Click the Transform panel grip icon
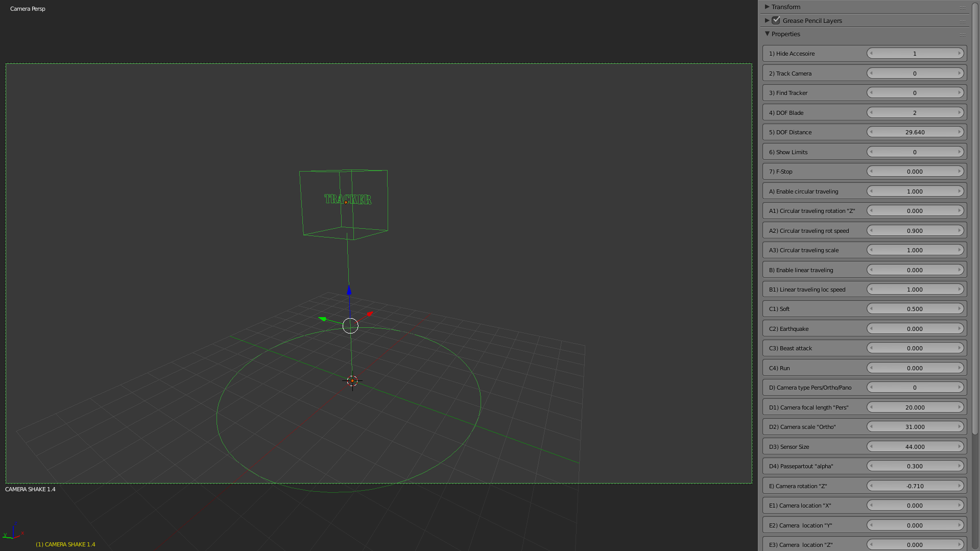This screenshot has height=551, width=980. [962, 7]
